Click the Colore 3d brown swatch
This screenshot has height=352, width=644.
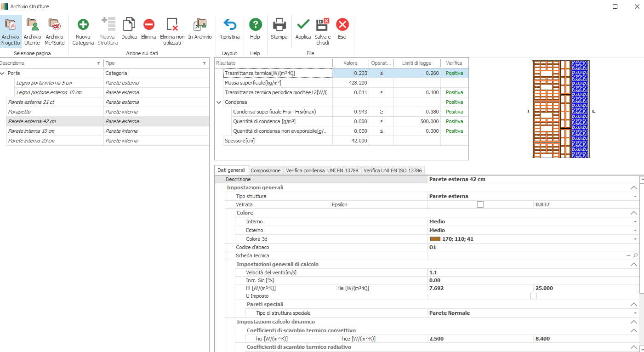click(434, 239)
